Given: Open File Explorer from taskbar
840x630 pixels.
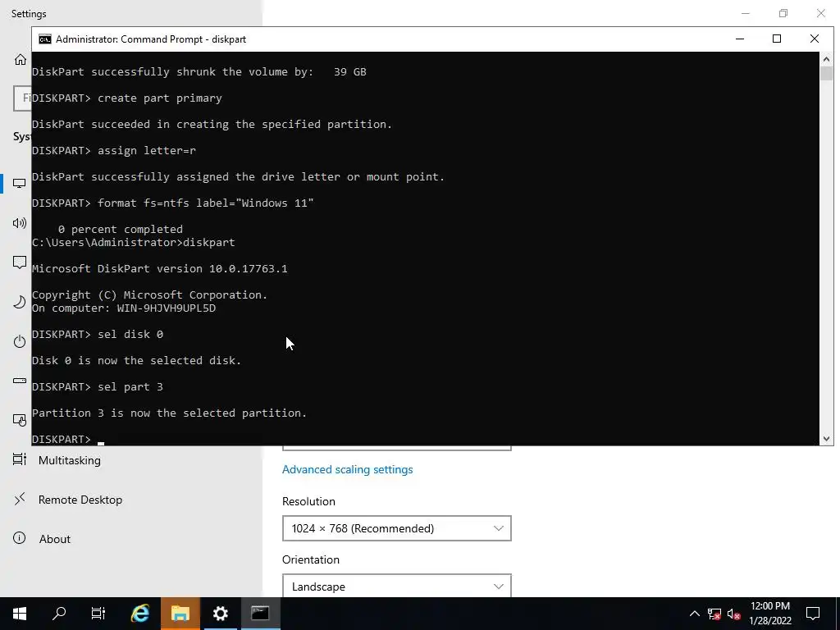Looking at the screenshot, I should 180,614.
